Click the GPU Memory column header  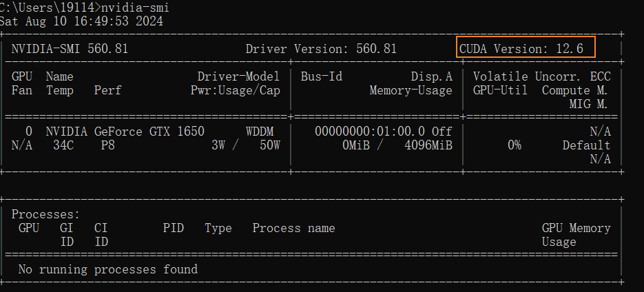577,228
